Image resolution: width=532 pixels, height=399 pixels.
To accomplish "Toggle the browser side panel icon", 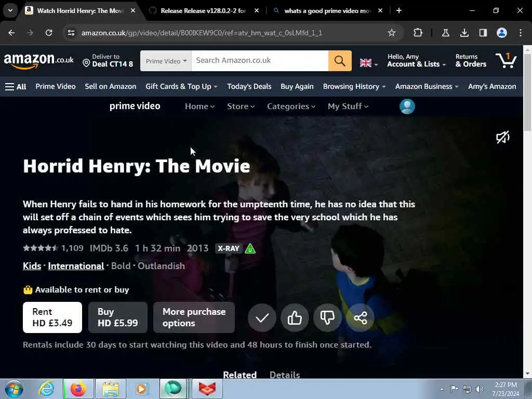I will tap(483, 33).
